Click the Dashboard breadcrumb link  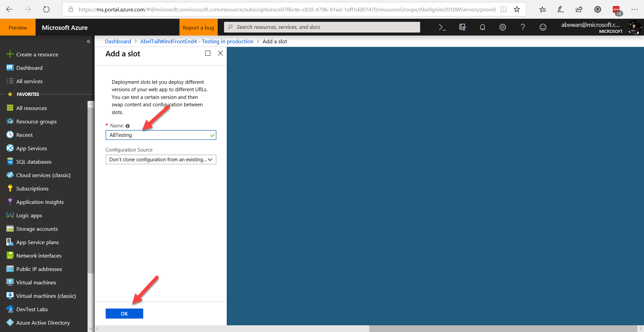click(x=118, y=42)
